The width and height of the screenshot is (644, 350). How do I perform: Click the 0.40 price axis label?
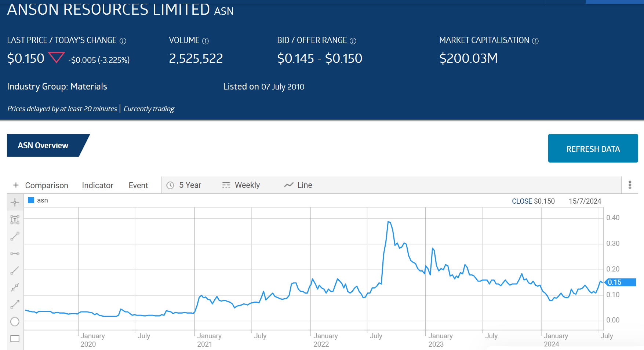pos(613,218)
